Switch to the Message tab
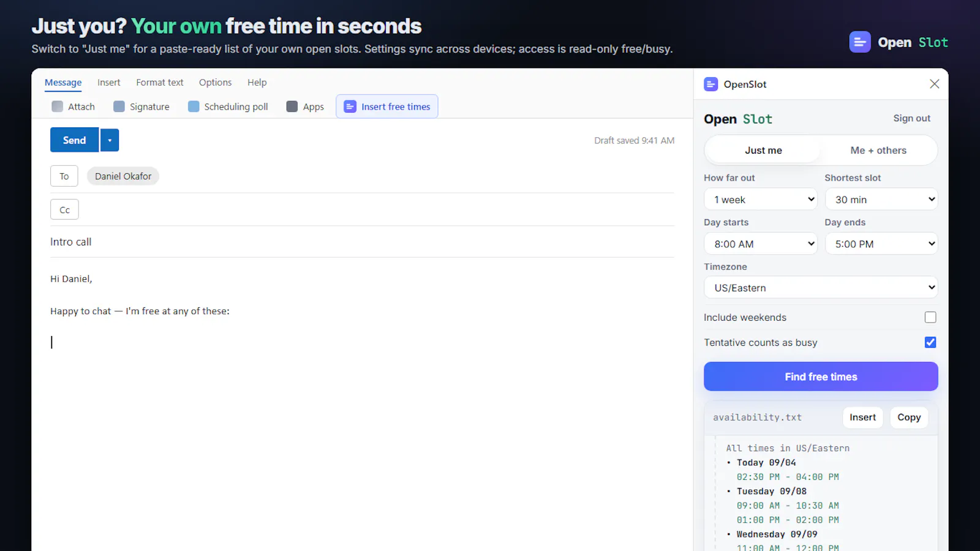The height and width of the screenshot is (551, 980). [63, 83]
